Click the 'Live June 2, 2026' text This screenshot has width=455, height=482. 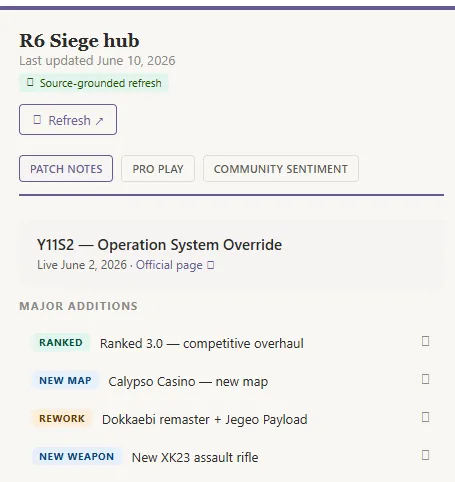pyautogui.click(x=82, y=265)
